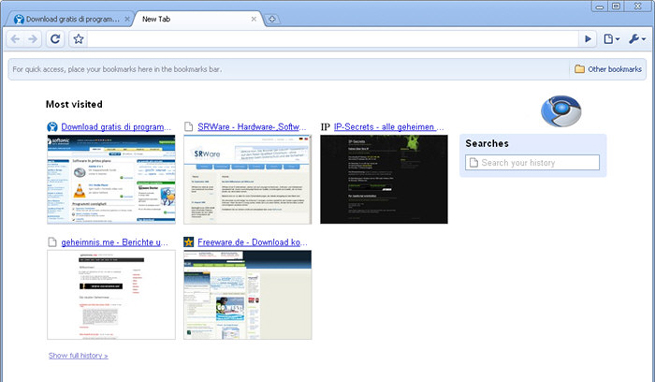Open the Freeware.de - Download link
This screenshot has width=655, height=382.
252,242
